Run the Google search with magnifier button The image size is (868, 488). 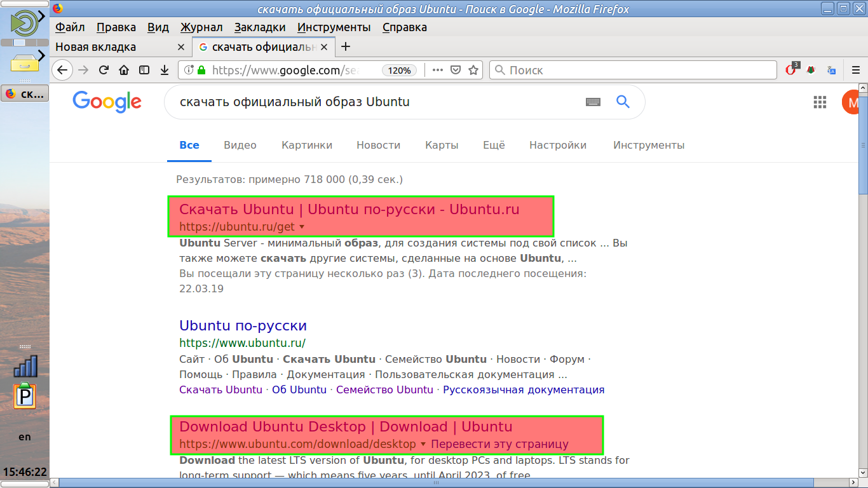[x=623, y=102]
